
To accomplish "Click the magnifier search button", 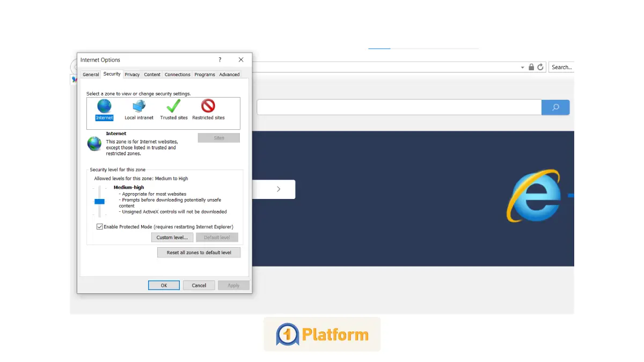I will click(555, 107).
